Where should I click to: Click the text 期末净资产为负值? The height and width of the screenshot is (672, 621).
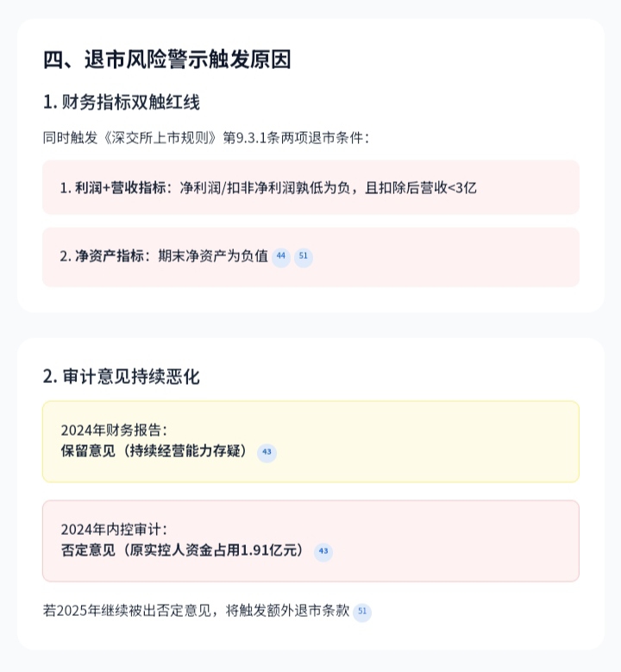pos(214,256)
